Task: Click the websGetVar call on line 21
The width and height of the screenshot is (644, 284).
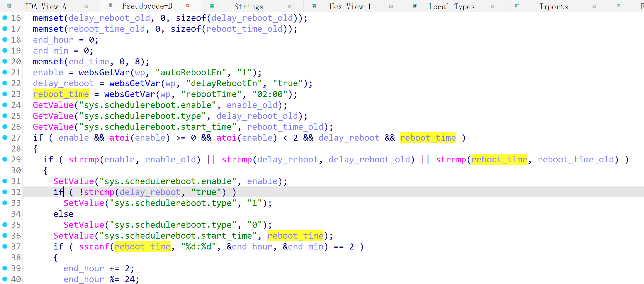Action: point(104,73)
